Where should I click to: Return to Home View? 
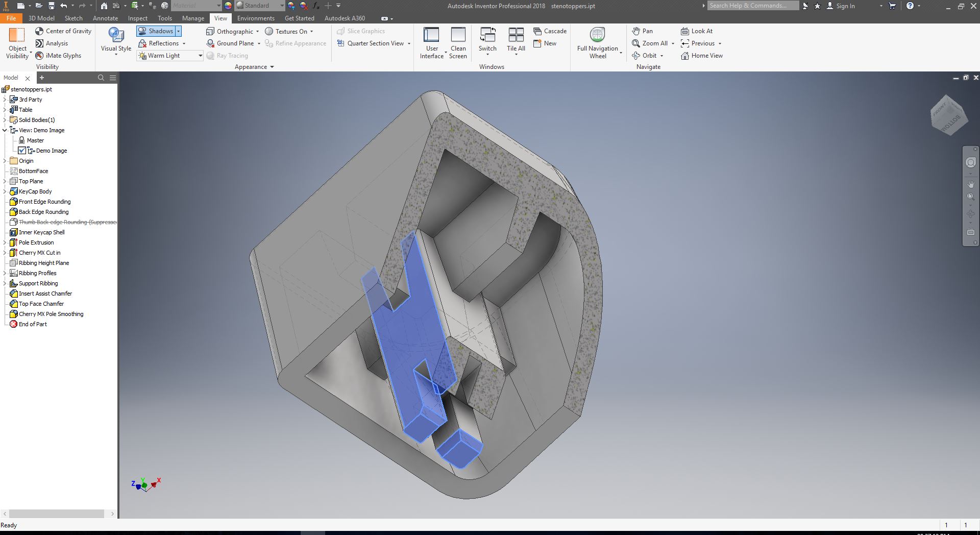click(x=702, y=56)
